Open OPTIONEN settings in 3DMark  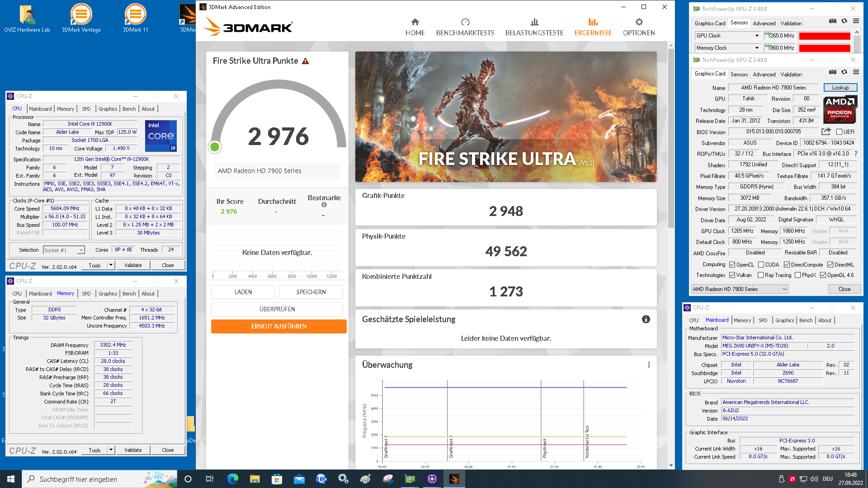(x=638, y=27)
